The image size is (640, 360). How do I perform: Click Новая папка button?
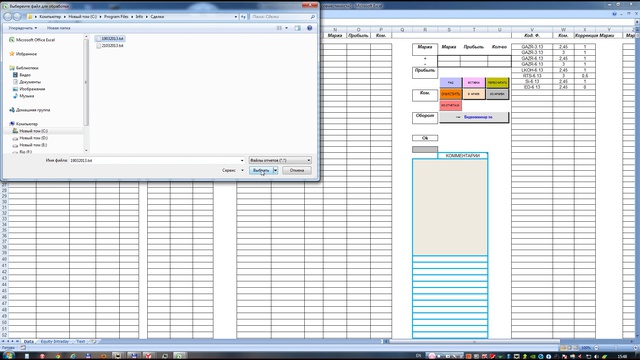point(58,28)
